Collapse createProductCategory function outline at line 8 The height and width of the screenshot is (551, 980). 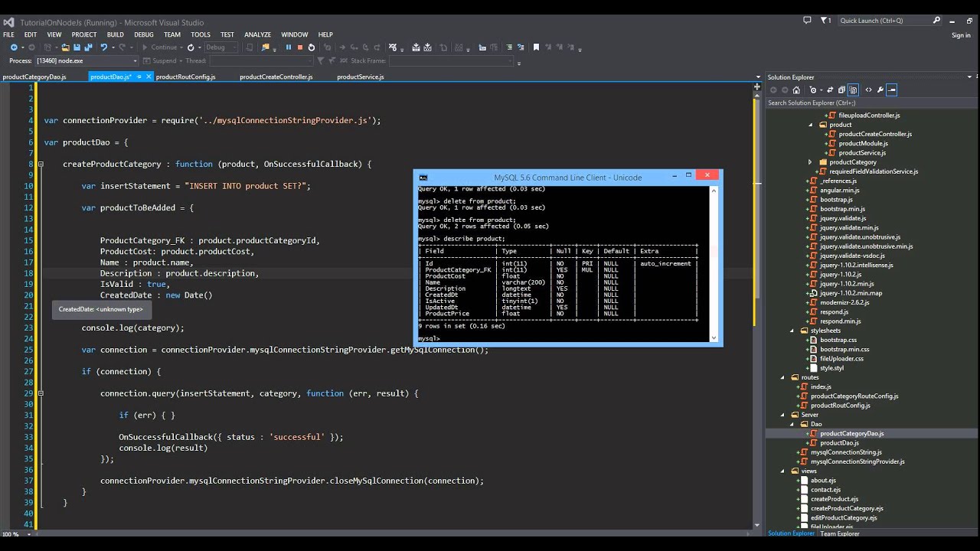[41, 164]
